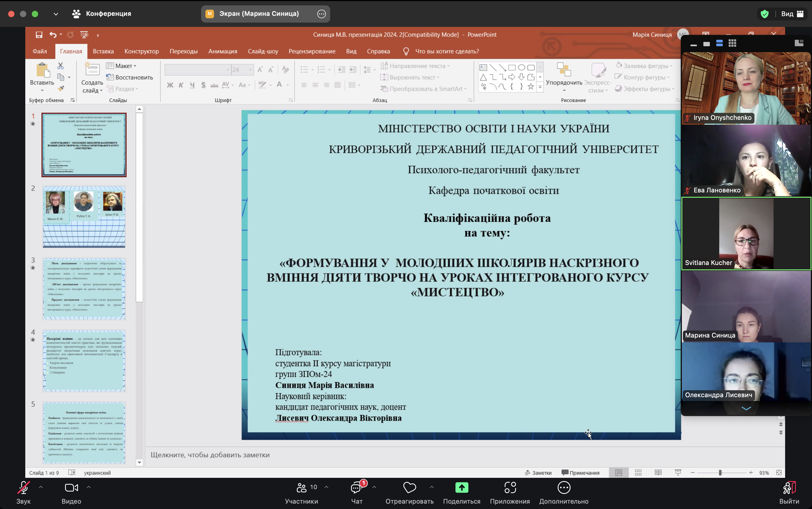812x509 pixels.
Task: Click the green Поделиться share screen button
Action: pyautogui.click(x=462, y=488)
